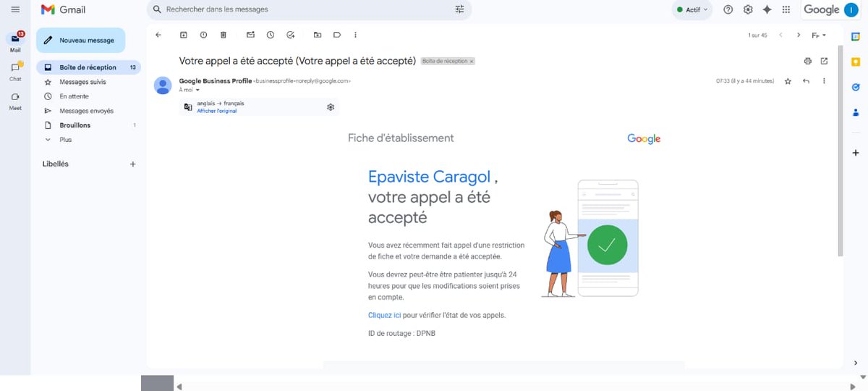Expand the À moi recipient details
868x391 pixels.
point(197,90)
